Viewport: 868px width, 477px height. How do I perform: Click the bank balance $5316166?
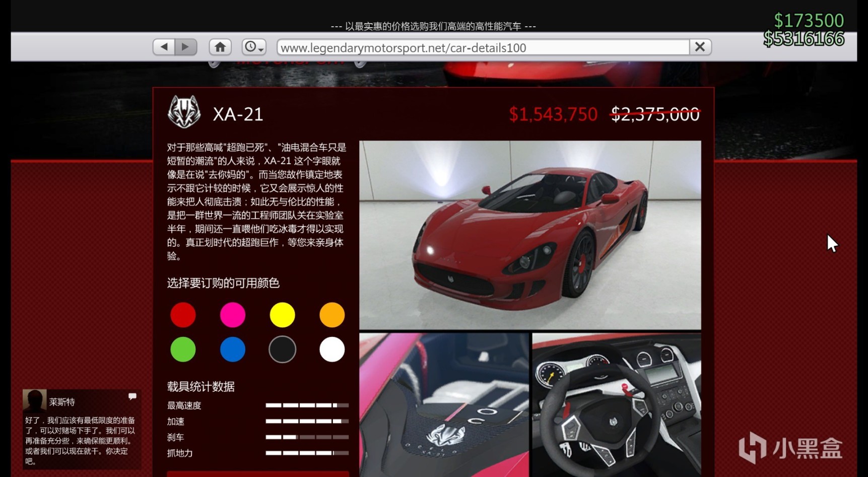804,39
